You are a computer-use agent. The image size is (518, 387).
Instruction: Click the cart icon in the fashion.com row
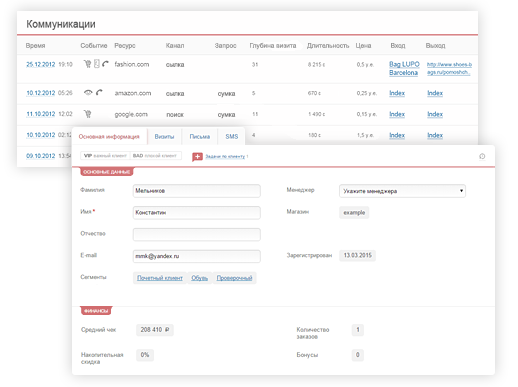[x=87, y=64]
